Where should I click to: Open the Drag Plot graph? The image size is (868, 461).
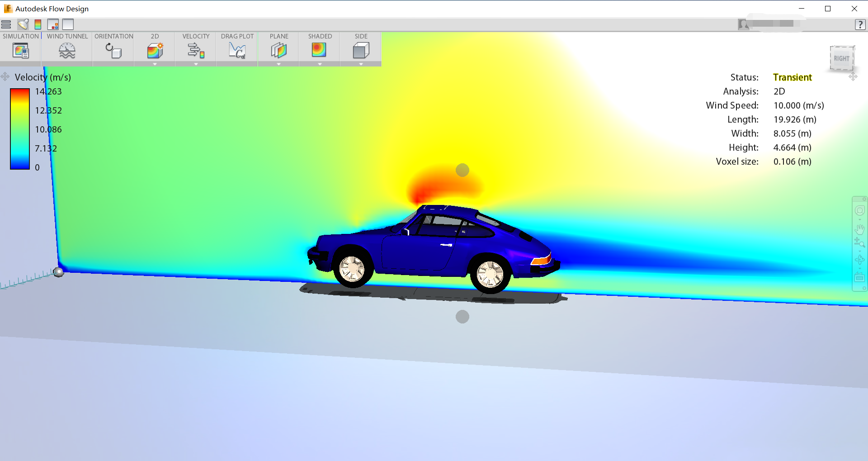pos(237,50)
